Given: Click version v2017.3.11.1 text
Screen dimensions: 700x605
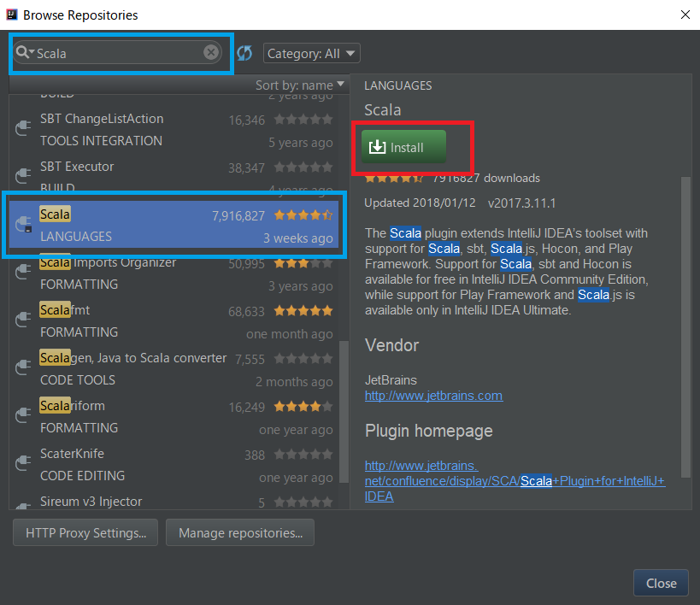Looking at the screenshot, I should coord(521,203).
